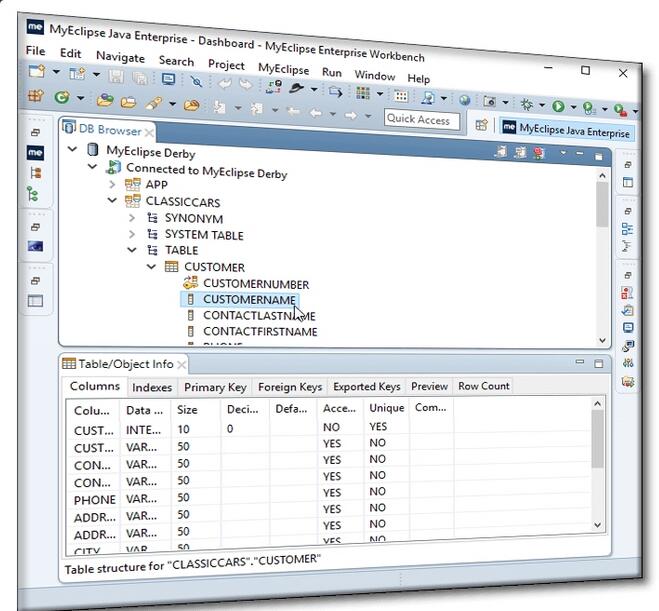Click the pencil edit toolbar icon

pos(153,103)
